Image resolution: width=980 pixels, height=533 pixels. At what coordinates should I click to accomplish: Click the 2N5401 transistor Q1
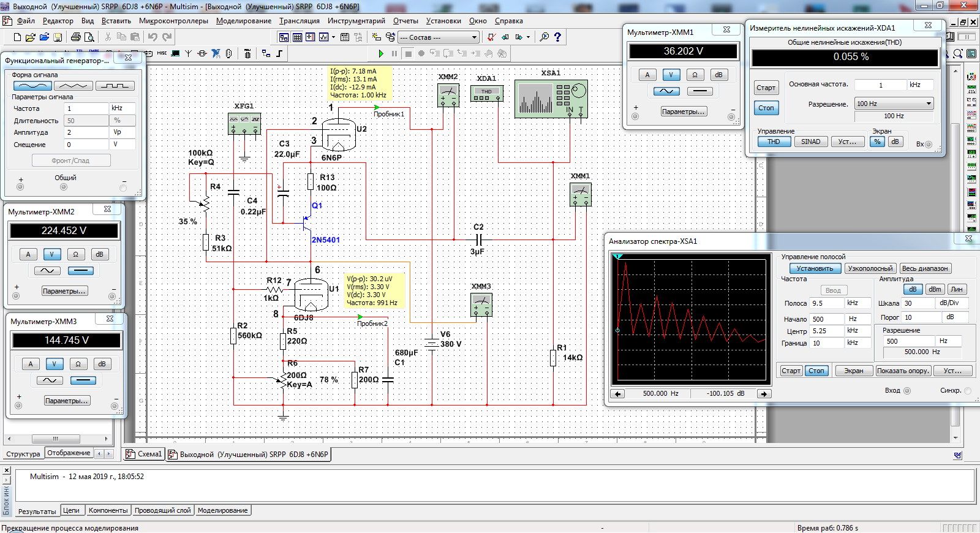306,222
